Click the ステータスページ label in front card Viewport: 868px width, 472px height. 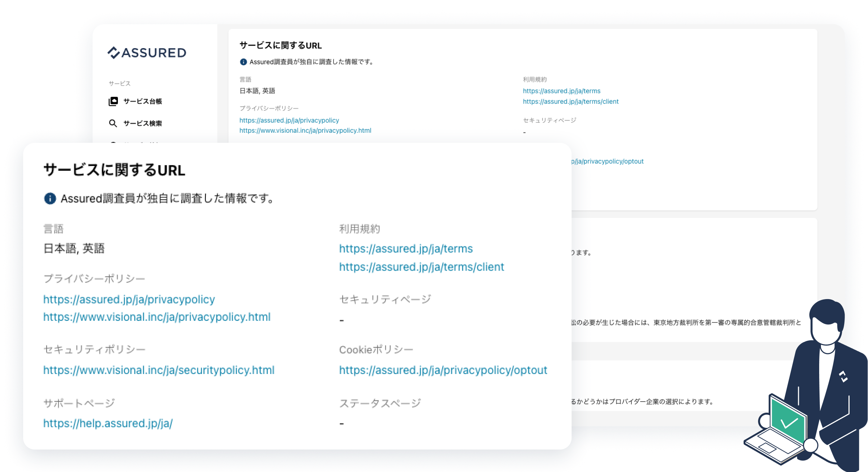[380, 403]
